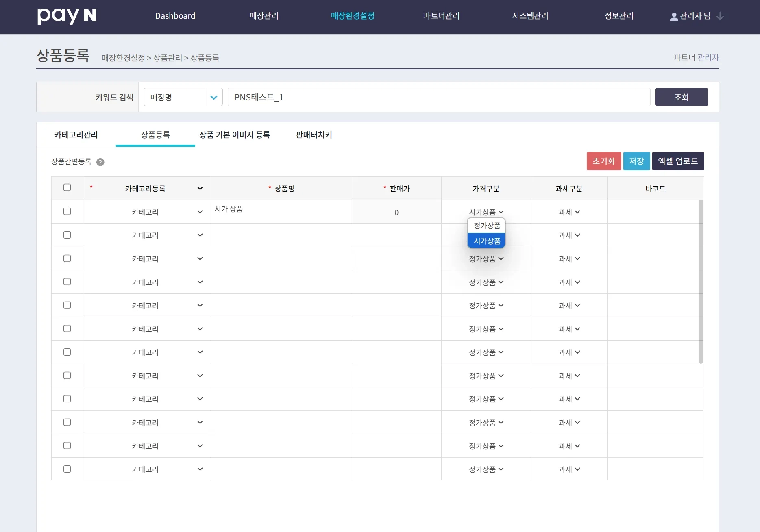Click the table's vertical scrollbar
This screenshot has height=532, width=760.
point(700,281)
